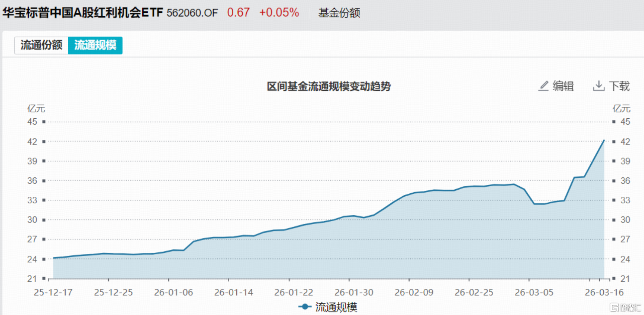Click the x-axis date 26-03-05
644x315 pixels.
tap(534, 292)
